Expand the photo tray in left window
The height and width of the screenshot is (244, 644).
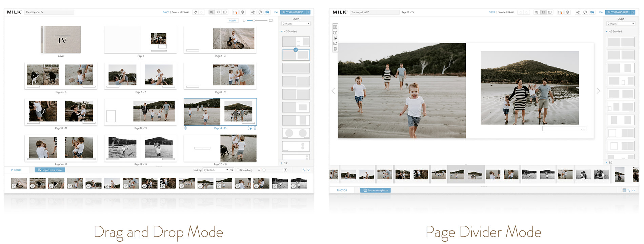pyautogui.click(x=304, y=170)
